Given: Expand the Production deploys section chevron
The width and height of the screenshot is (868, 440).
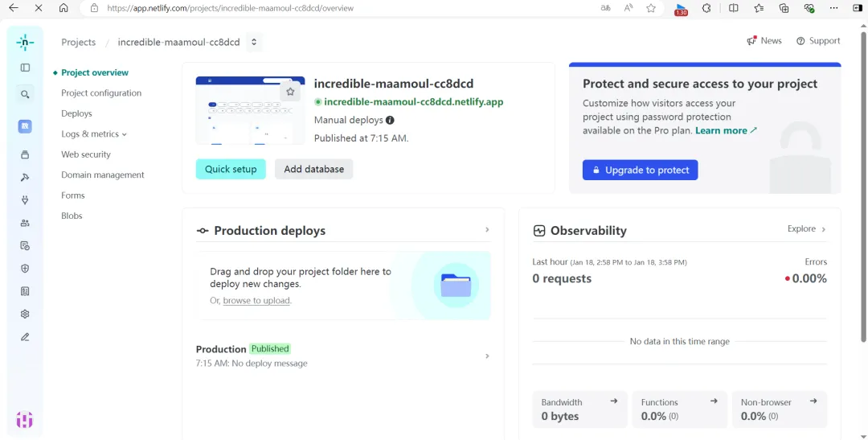Looking at the screenshot, I should pyautogui.click(x=487, y=230).
